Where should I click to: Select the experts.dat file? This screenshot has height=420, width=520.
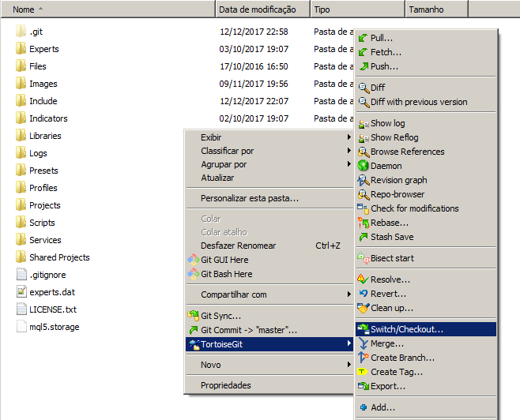[x=45, y=292]
